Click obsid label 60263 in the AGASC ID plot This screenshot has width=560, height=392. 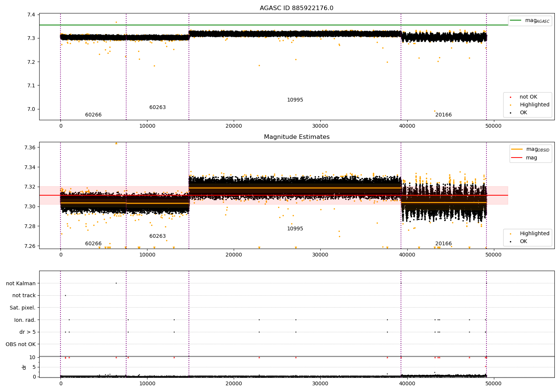(x=158, y=108)
